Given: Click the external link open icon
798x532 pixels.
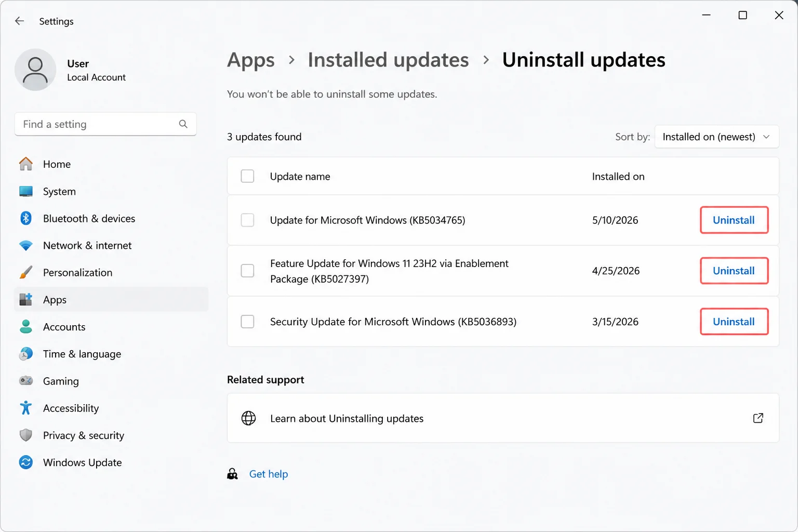Looking at the screenshot, I should (x=758, y=418).
